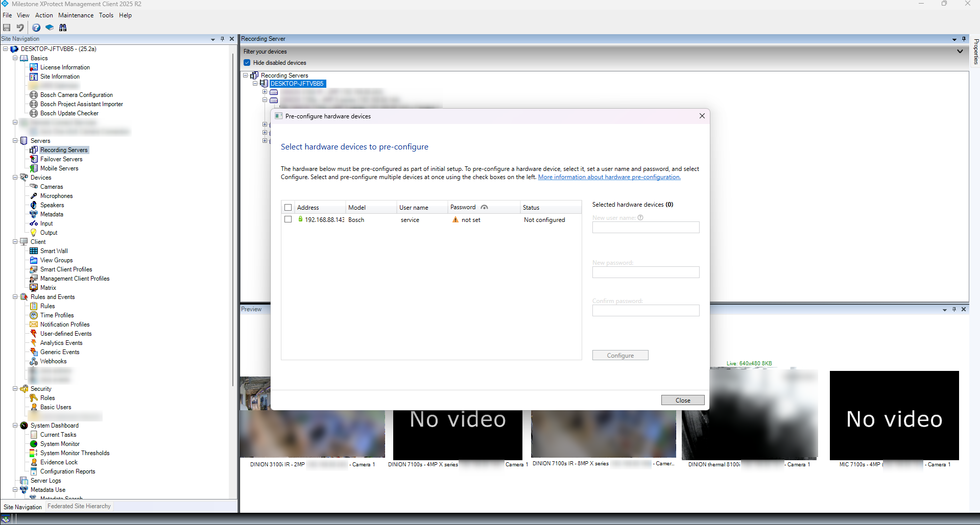The image size is (980, 525).
Task: Open the Tools menu
Action: click(x=106, y=15)
